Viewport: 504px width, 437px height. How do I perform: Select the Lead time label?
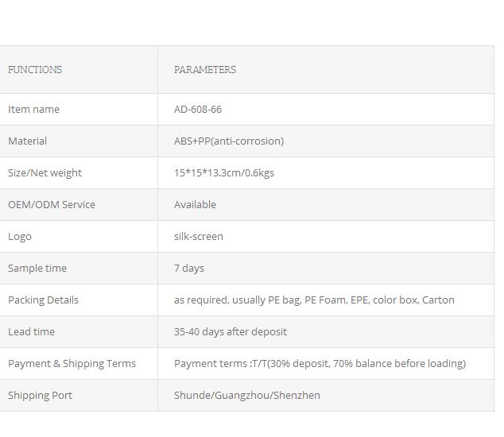tap(31, 332)
